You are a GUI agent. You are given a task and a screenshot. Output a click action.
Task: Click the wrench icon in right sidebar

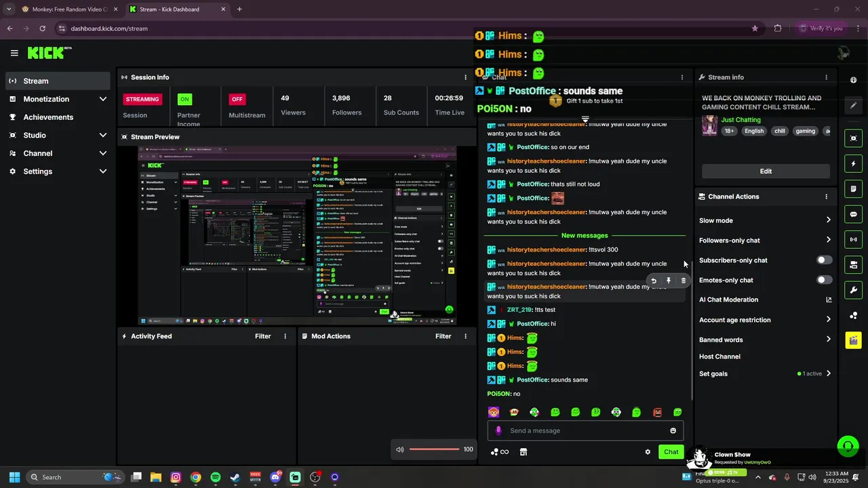coord(853,290)
